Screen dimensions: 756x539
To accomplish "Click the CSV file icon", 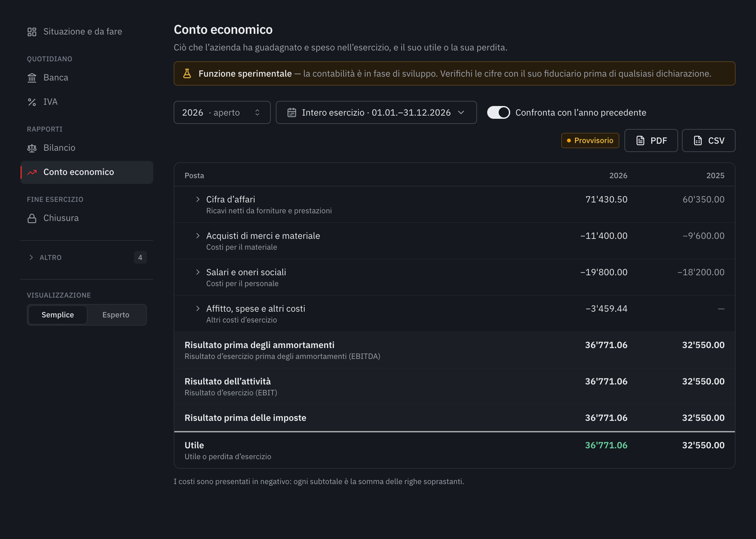I will coord(698,141).
